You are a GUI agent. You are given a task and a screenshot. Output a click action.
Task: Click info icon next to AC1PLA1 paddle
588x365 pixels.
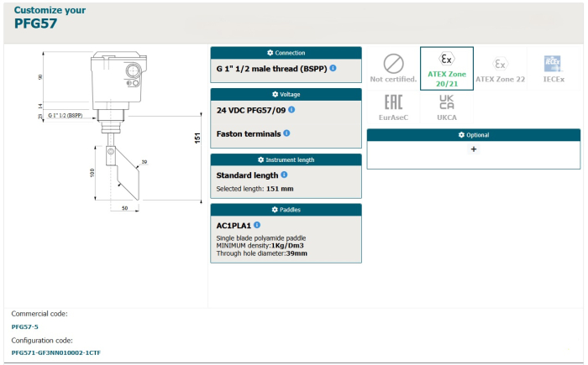[257, 225]
